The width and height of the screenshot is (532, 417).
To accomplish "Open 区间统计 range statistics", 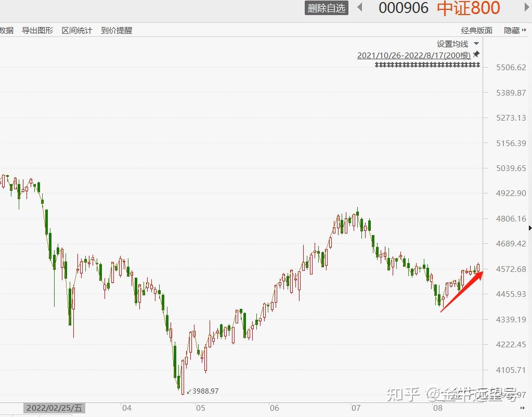I will pyautogui.click(x=77, y=31).
